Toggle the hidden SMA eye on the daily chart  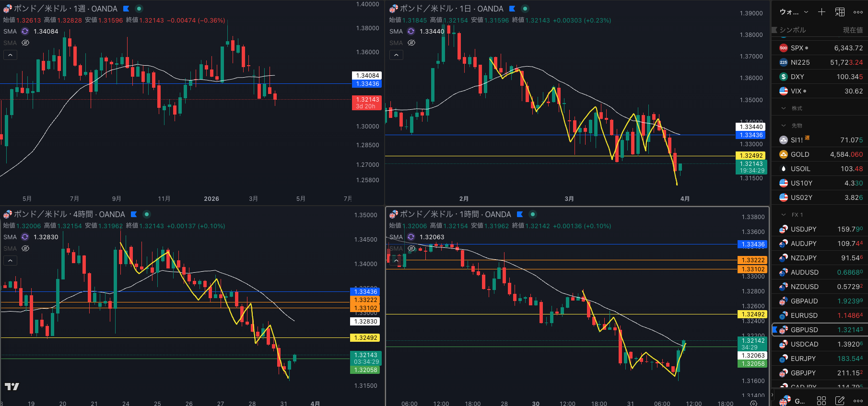(x=411, y=43)
